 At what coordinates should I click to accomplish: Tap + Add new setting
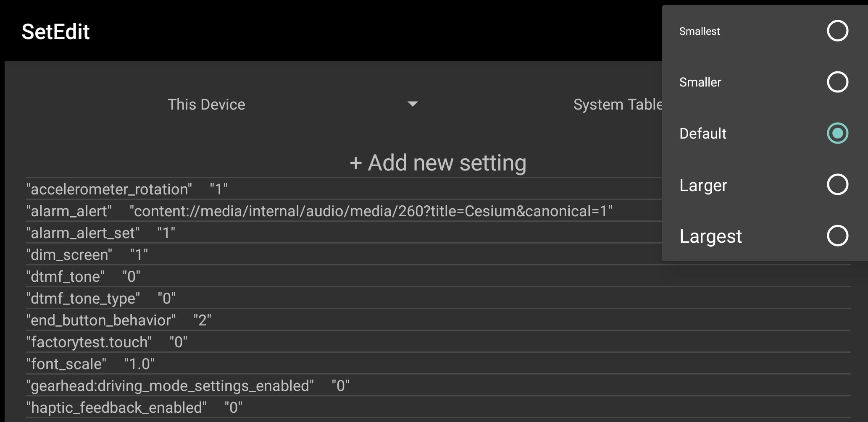coord(438,163)
